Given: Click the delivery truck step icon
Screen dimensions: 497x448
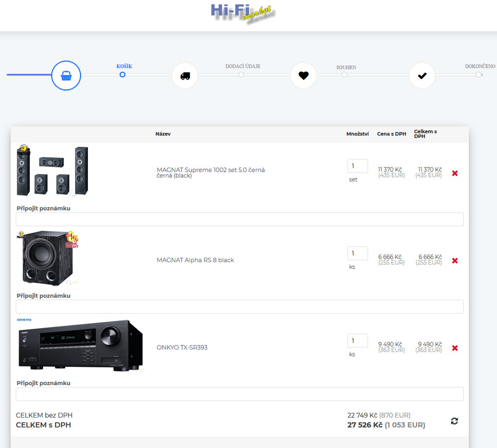Looking at the screenshot, I should point(185,76).
